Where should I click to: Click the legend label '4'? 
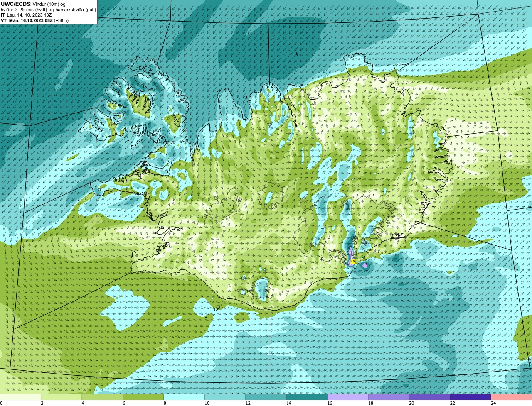(x=83, y=403)
